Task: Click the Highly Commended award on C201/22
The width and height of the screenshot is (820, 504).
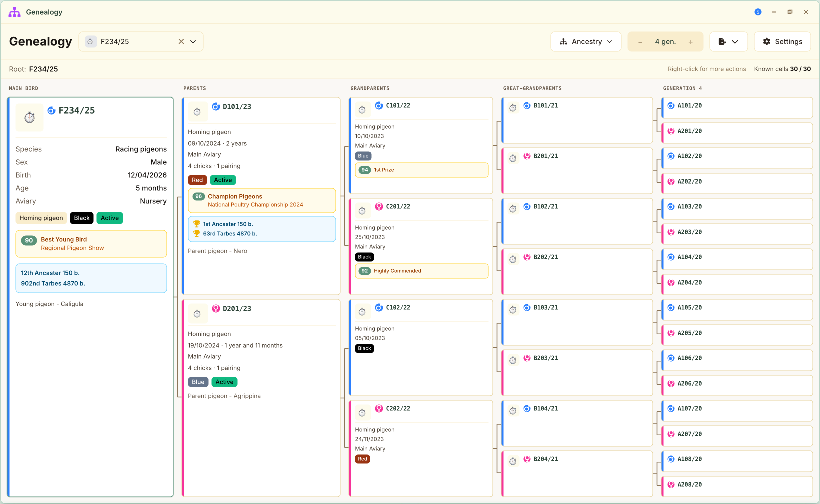Action: point(422,271)
